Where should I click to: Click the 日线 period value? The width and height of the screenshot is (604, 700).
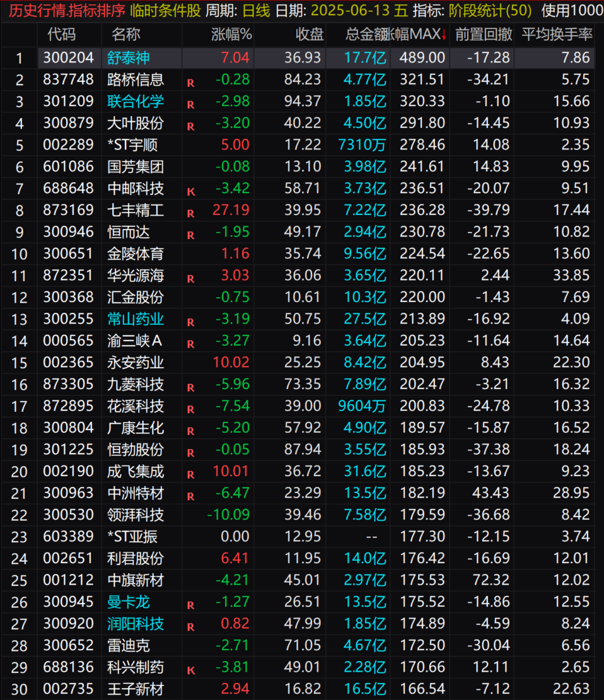coord(256,11)
